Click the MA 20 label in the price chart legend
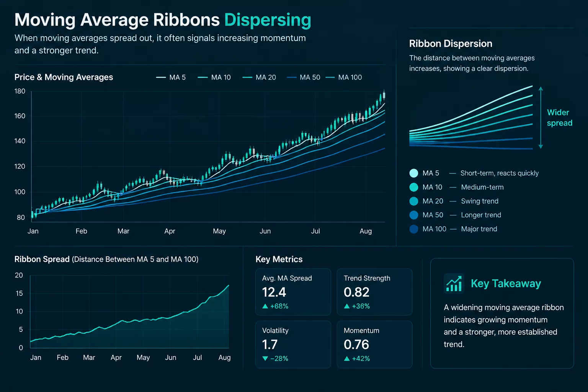 [x=266, y=77]
